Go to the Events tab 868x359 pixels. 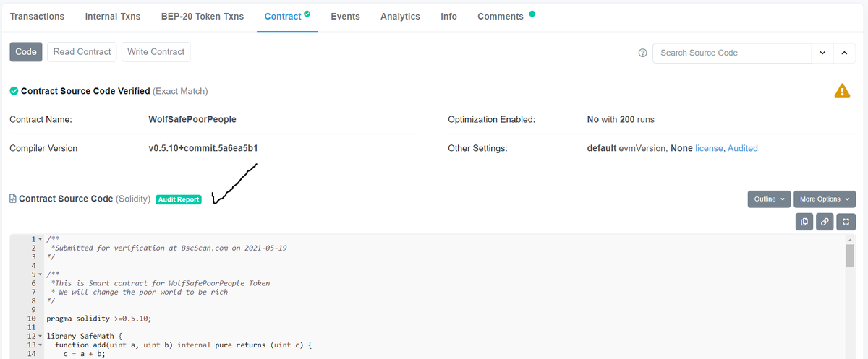tap(345, 16)
